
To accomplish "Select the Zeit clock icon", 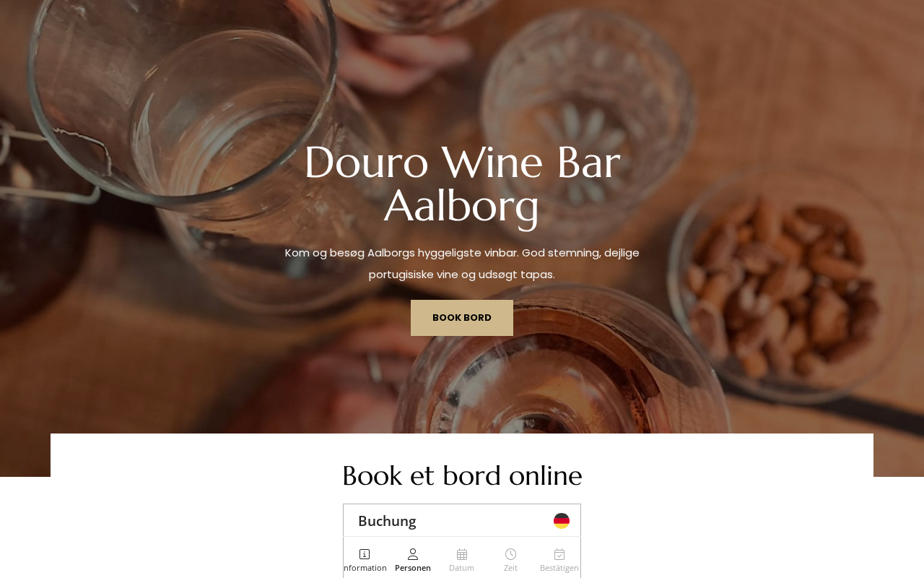I will [510, 554].
